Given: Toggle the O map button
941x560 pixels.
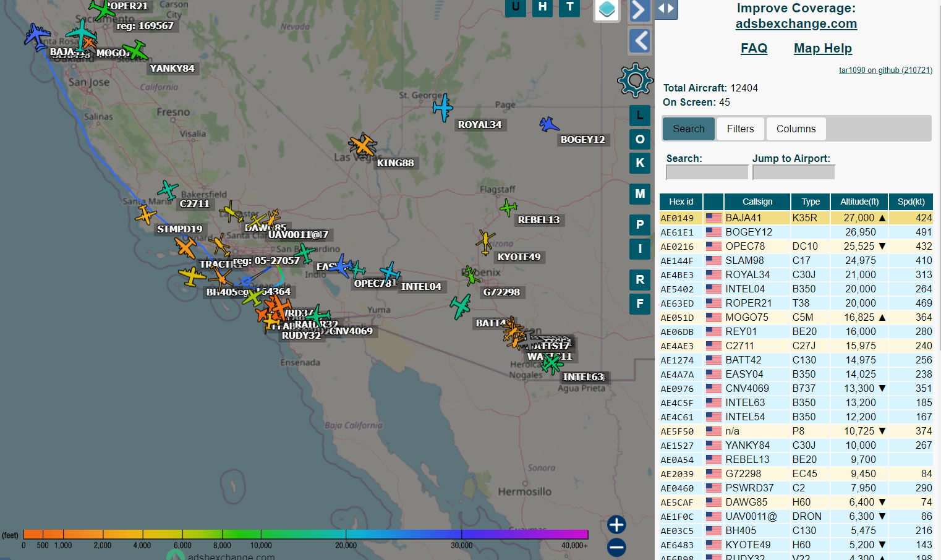Looking at the screenshot, I should [x=640, y=139].
